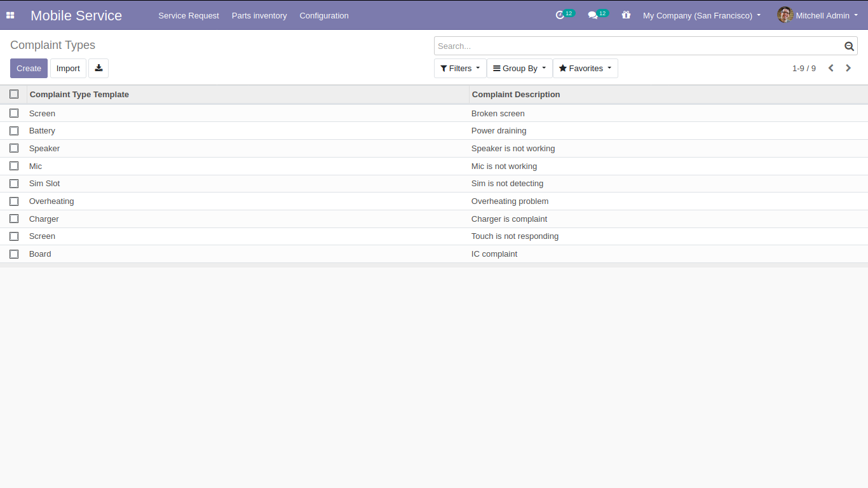Click the download export icon button

coord(98,69)
